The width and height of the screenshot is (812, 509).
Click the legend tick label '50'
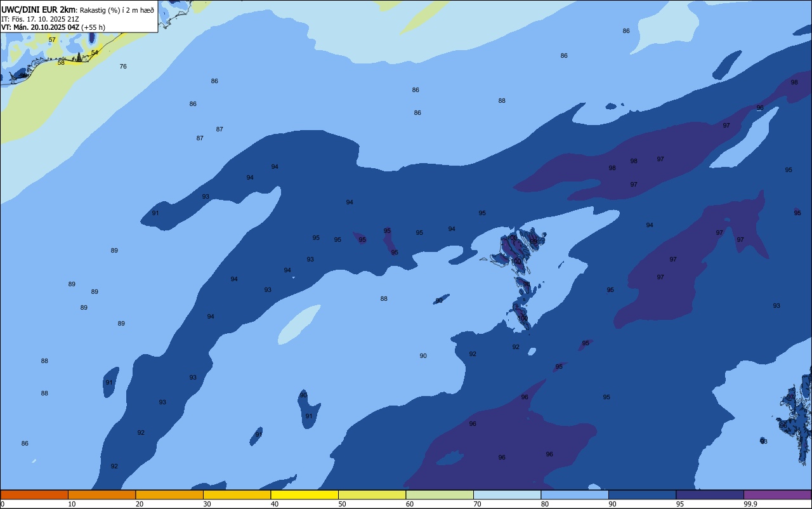[342, 504]
